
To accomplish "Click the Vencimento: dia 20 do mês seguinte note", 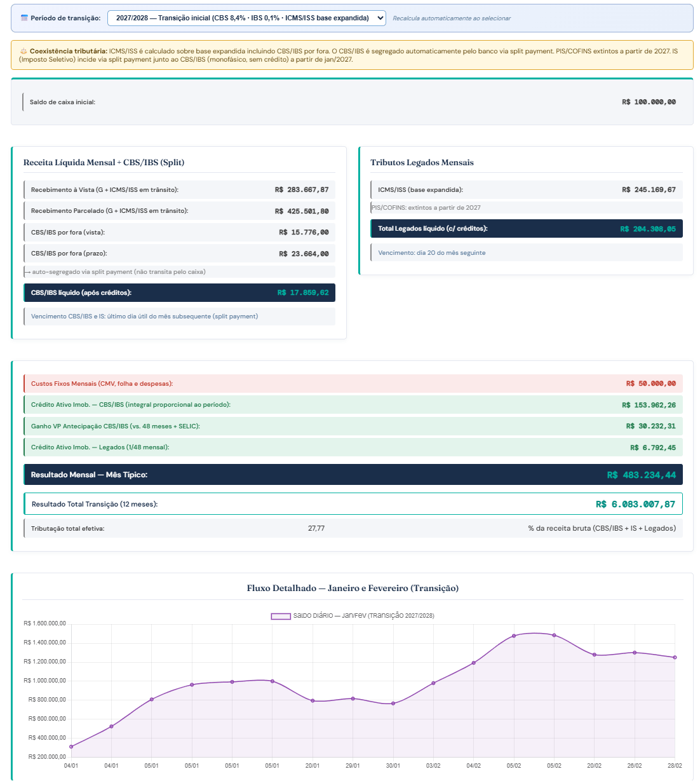I will (x=432, y=252).
